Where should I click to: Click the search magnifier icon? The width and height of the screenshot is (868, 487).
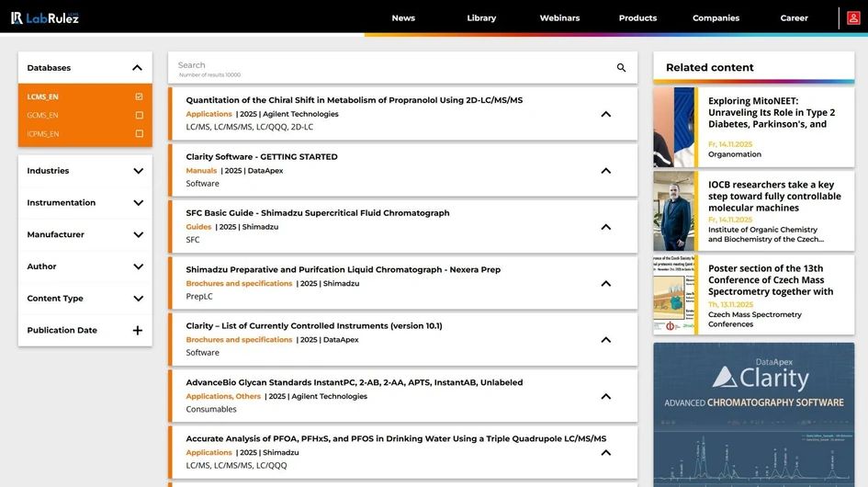click(x=621, y=68)
